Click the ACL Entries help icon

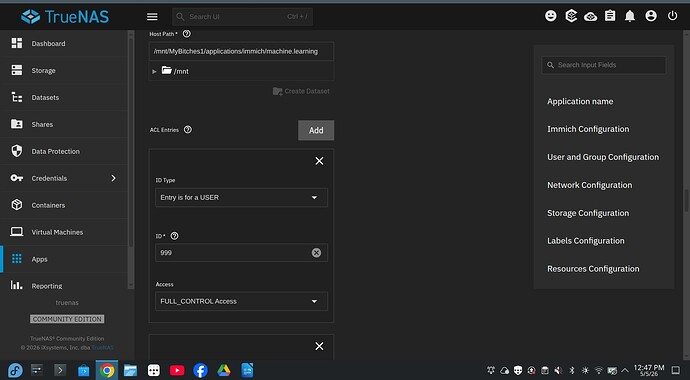(187, 130)
